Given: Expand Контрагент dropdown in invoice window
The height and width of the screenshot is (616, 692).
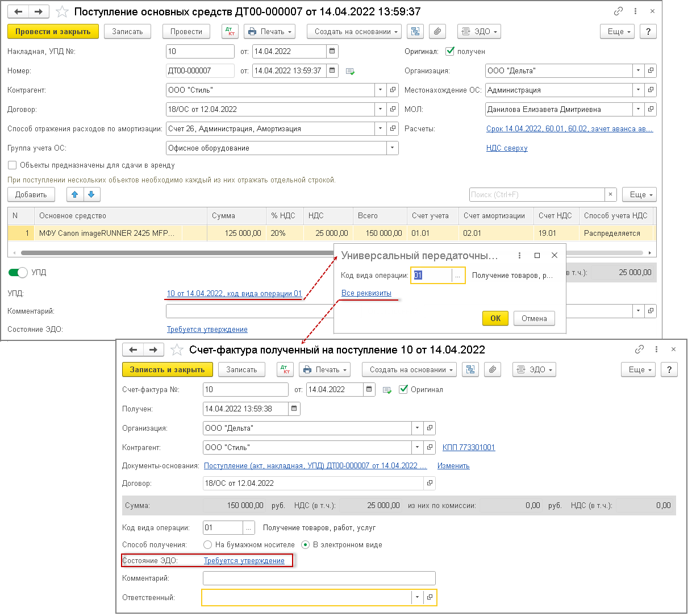Looking at the screenshot, I should [418, 448].
